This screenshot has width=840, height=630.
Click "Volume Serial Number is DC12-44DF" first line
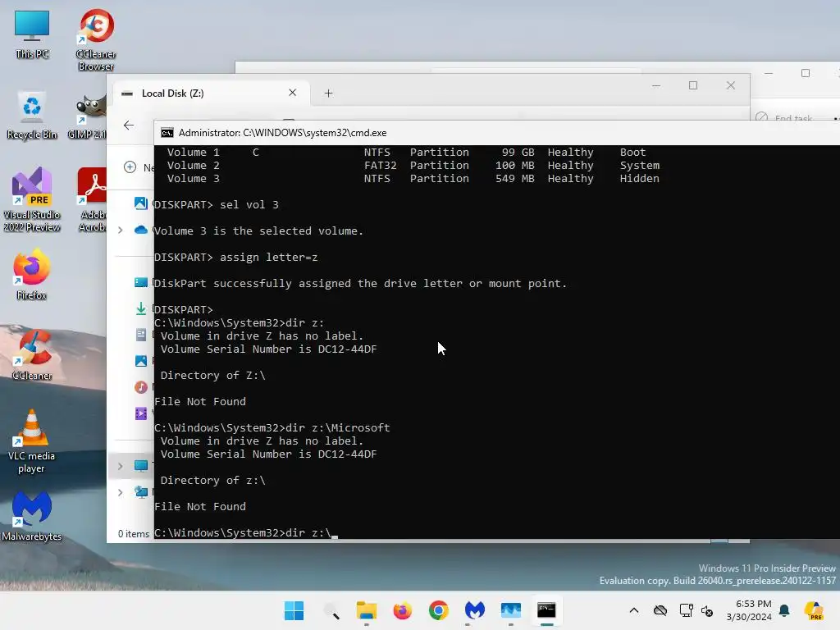pyautogui.click(x=268, y=349)
